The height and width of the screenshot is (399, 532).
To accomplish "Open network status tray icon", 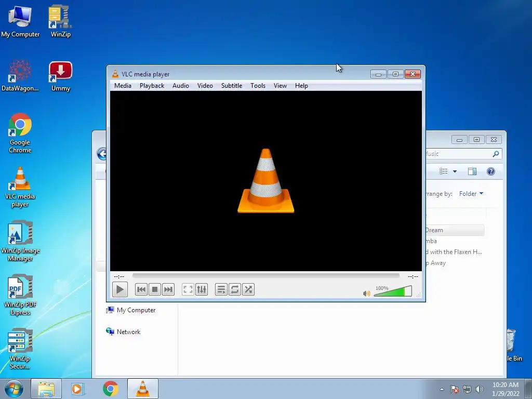I will pyautogui.click(x=467, y=389).
